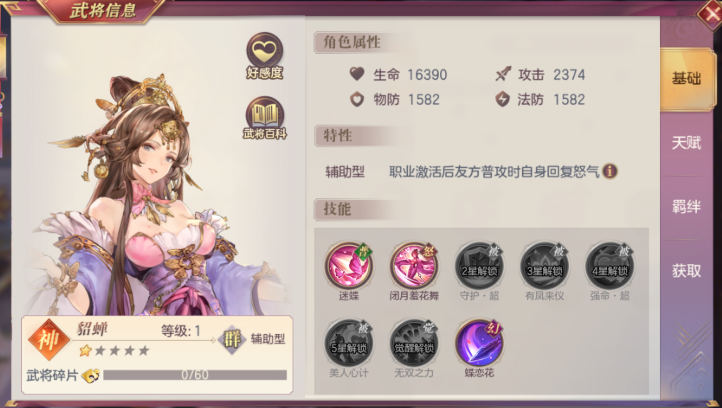
Task: Switch to the 天赋 tab
Action: point(686,143)
